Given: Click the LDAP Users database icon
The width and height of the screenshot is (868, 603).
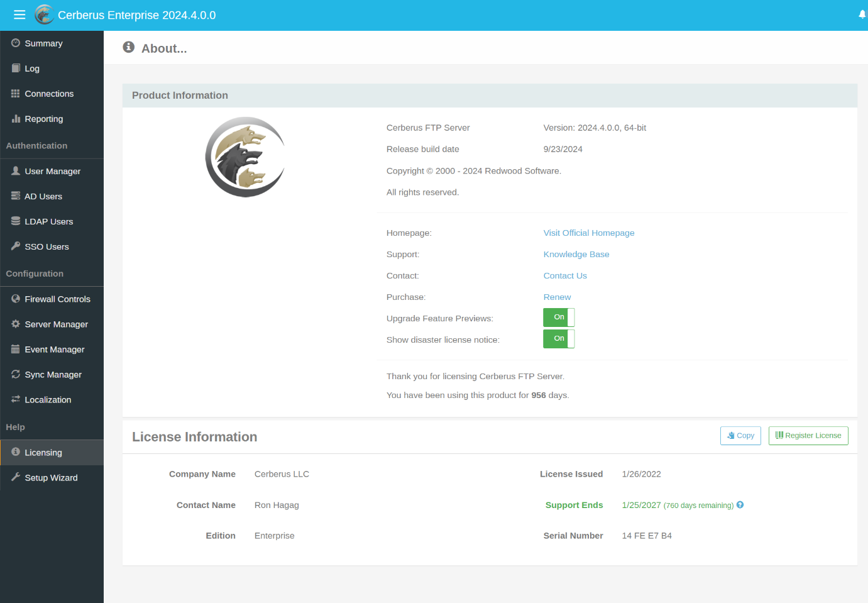Looking at the screenshot, I should [x=16, y=221].
